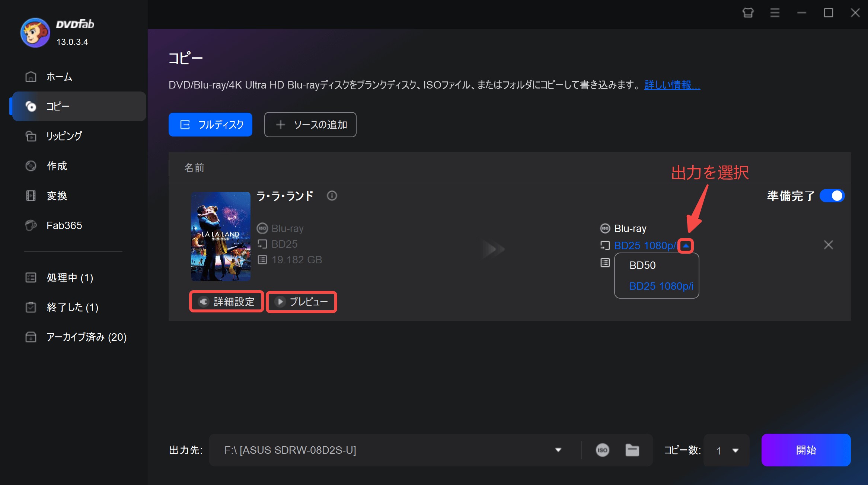
Task: Click the source BD25 size icon
Action: pos(262,244)
